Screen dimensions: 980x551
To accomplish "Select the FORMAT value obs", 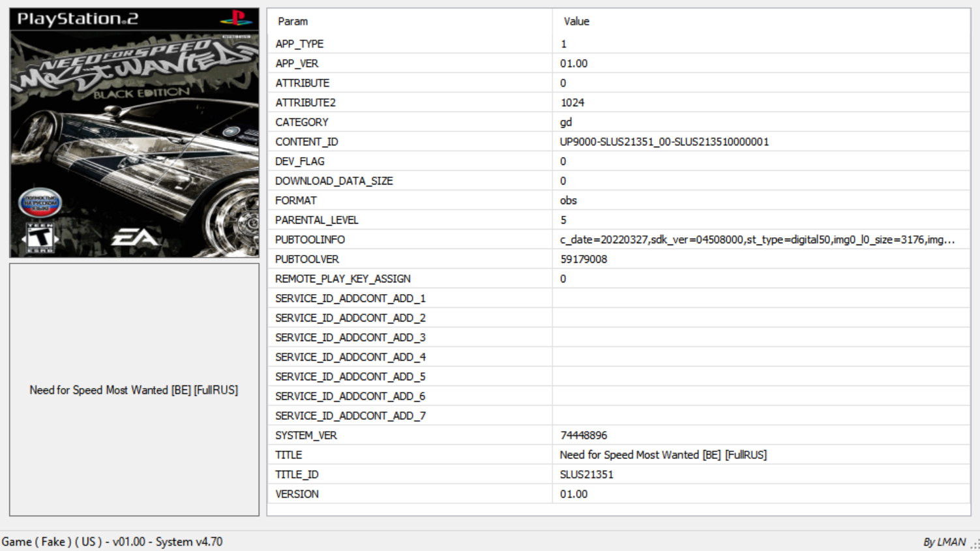I will click(569, 200).
